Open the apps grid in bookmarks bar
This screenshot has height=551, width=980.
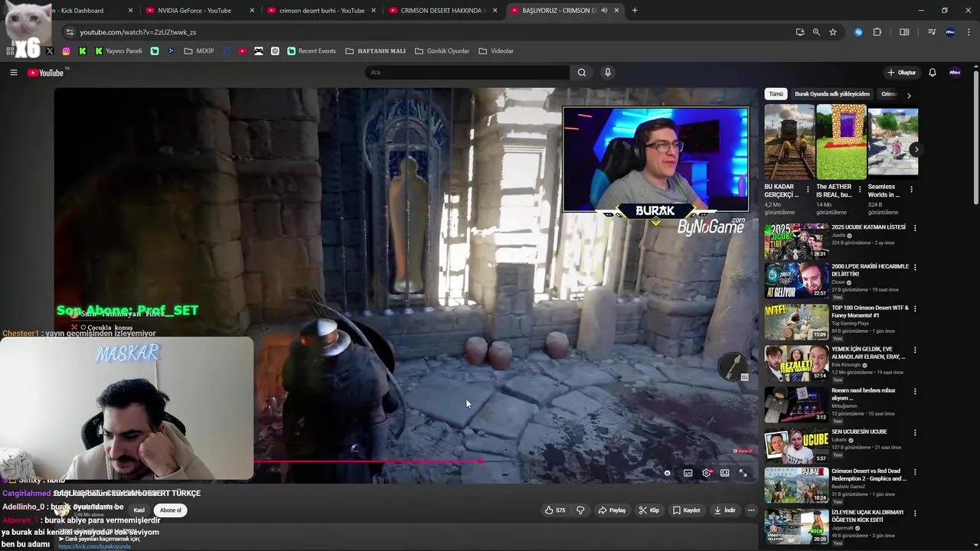(10, 51)
